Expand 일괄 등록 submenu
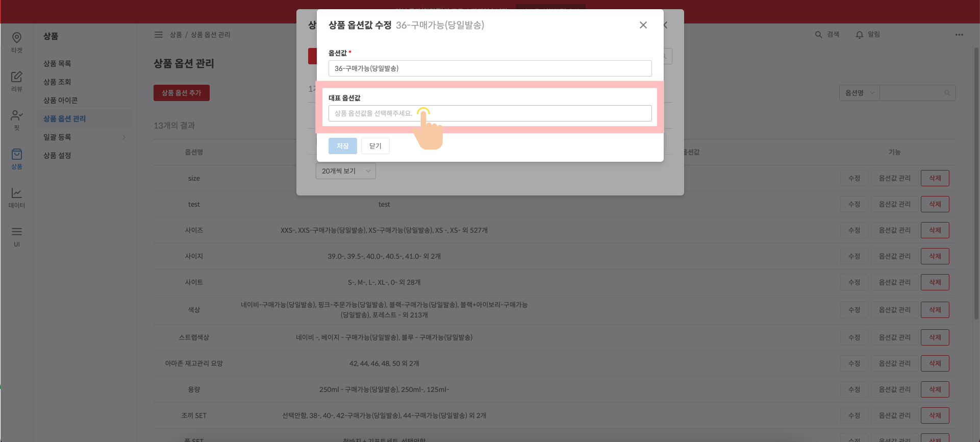This screenshot has width=980, height=442. 85,137
